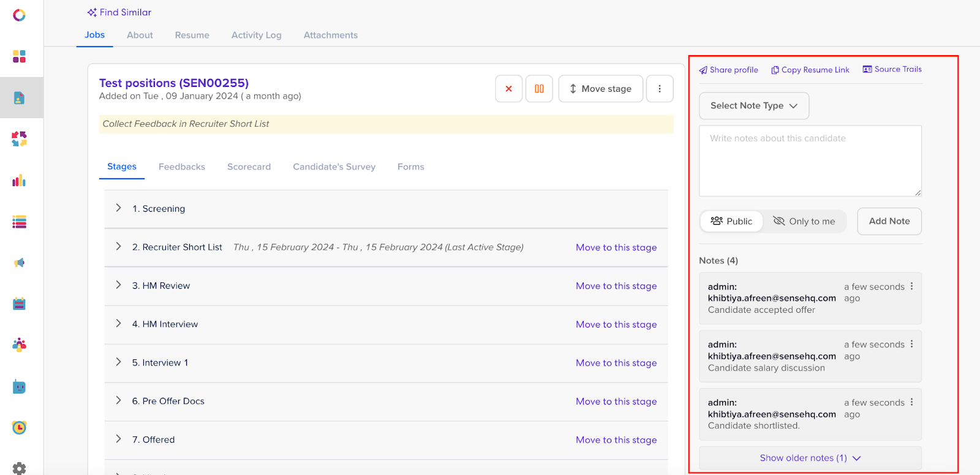Image resolution: width=980 pixels, height=475 pixels.
Task: Select the Scorecard sub-tab
Action: pyautogui.click(x=249, y=166)
